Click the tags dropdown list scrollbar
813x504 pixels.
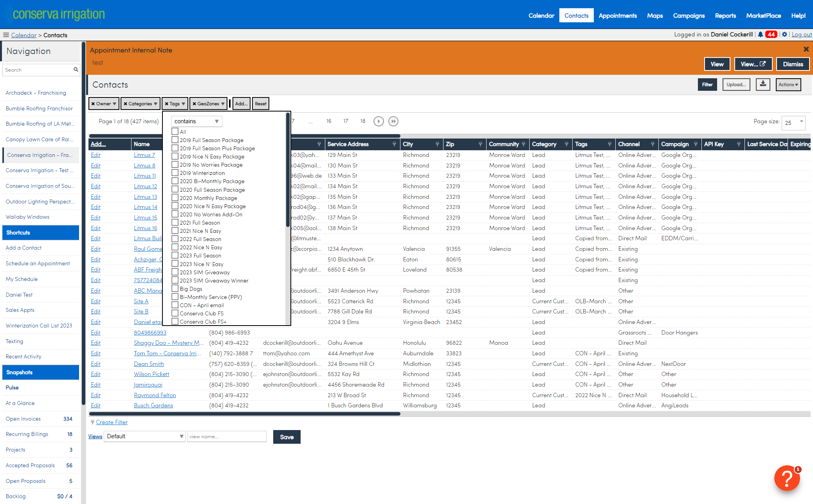point(288,170)
